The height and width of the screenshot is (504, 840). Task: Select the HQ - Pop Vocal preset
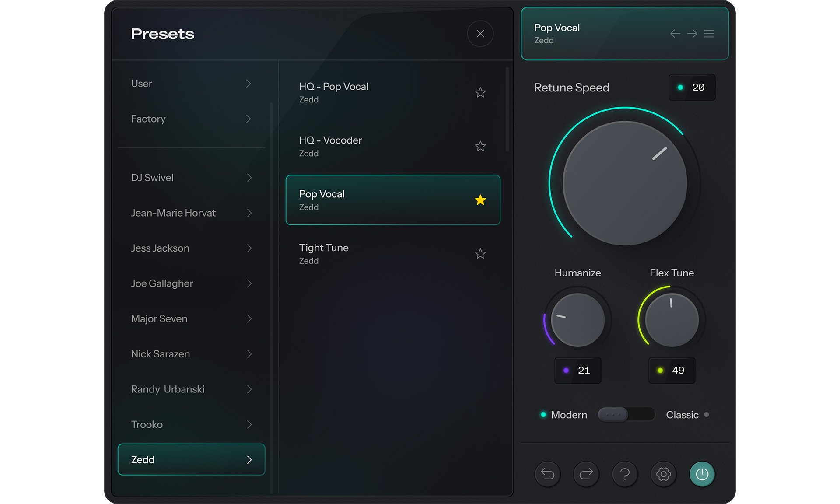[376, 92]
